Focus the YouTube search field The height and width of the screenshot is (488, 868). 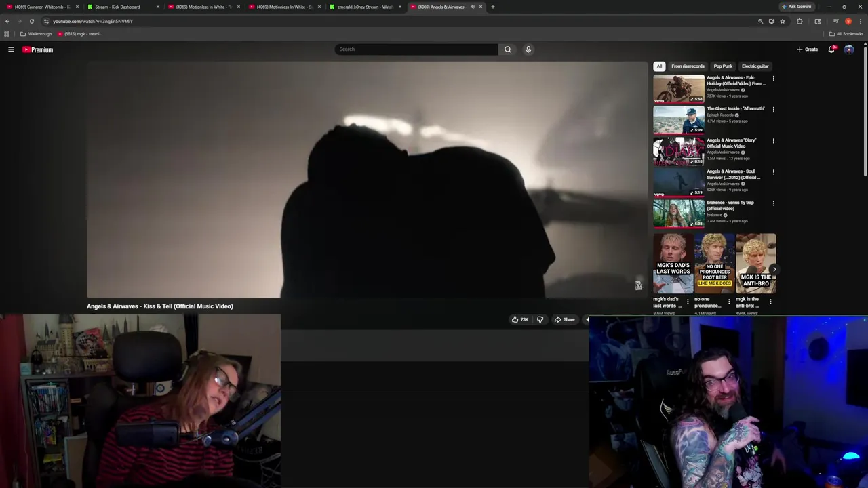coord(416,49)
